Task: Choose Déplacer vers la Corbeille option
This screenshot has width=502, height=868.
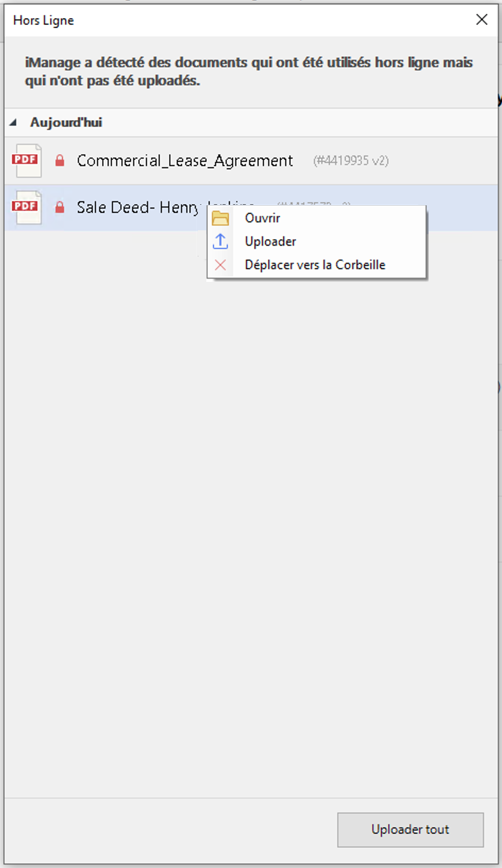Action: 315,265
